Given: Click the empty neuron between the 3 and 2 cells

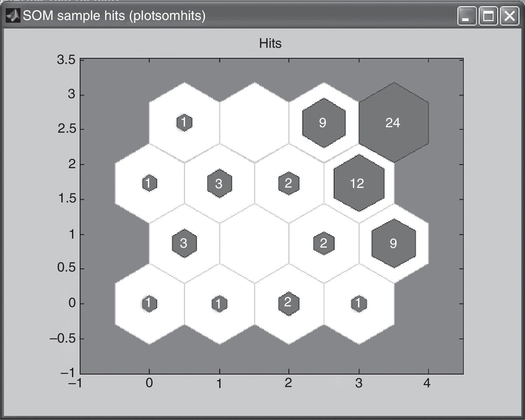Looking at the screenshot, I should (254, 243).
